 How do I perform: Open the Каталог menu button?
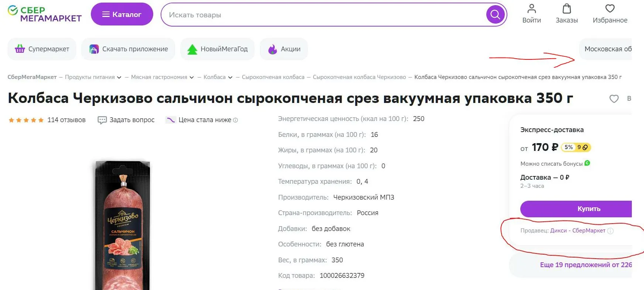(x=122, y=14)
